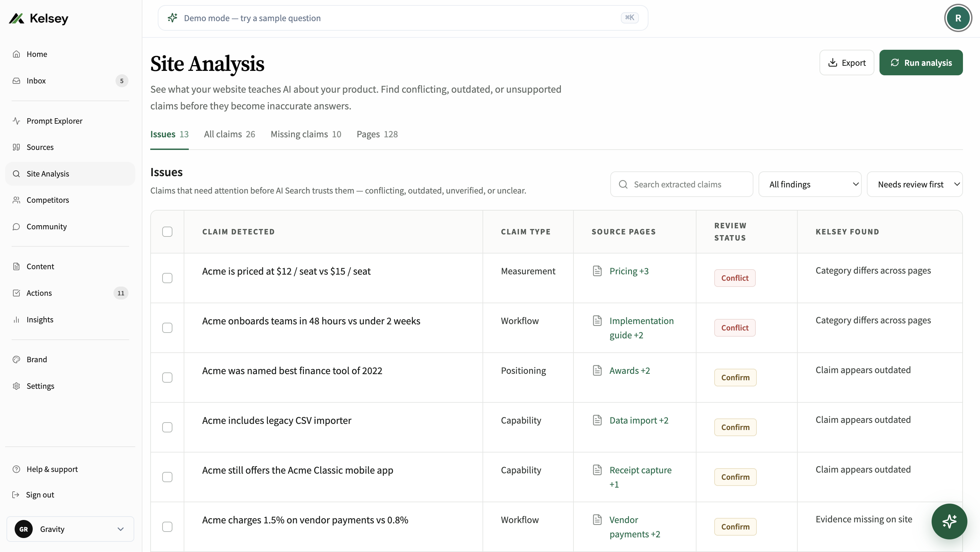The image size is (980, 552).
Task: Click the Confirm badge on Data import row
Action: coord(735,427)
